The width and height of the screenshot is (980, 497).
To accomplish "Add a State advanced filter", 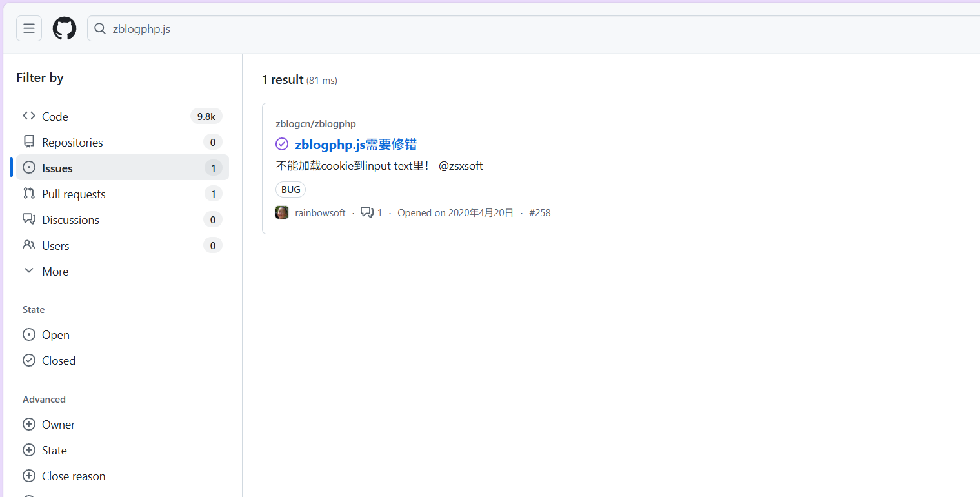I will point(123,450).
